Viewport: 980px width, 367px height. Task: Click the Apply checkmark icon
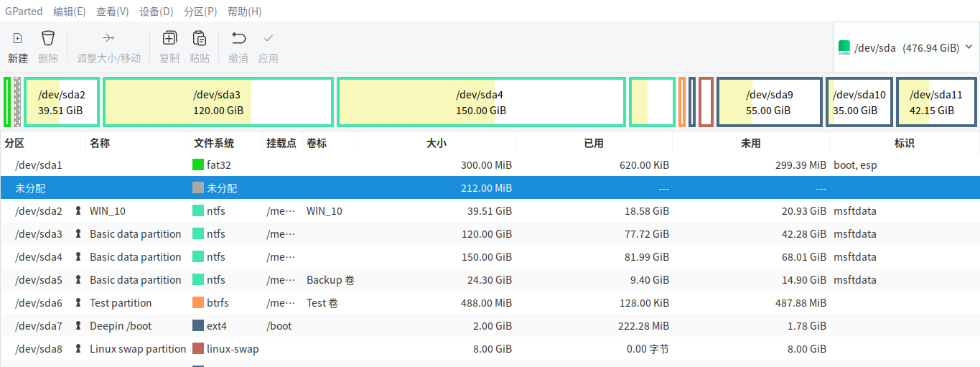[269, 39]
